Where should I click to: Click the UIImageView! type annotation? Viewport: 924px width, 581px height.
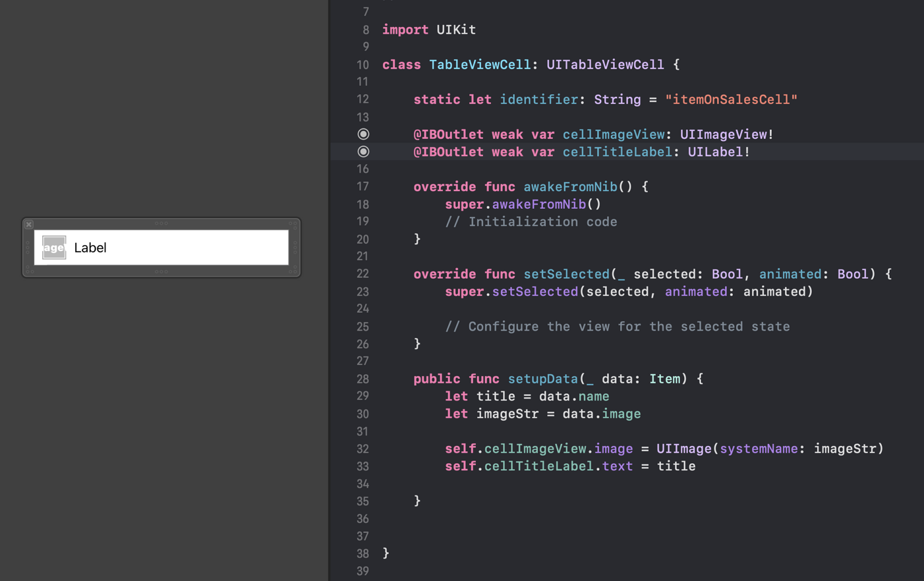tap(727, 134)
